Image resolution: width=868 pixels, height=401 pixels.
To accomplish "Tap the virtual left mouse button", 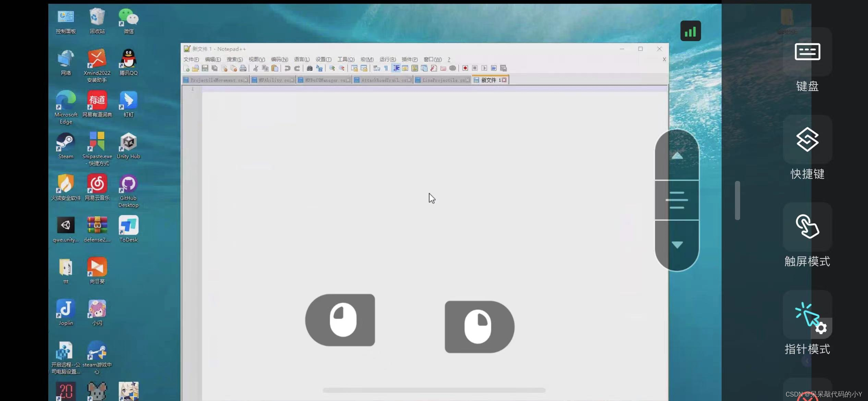I will [340, 320].
